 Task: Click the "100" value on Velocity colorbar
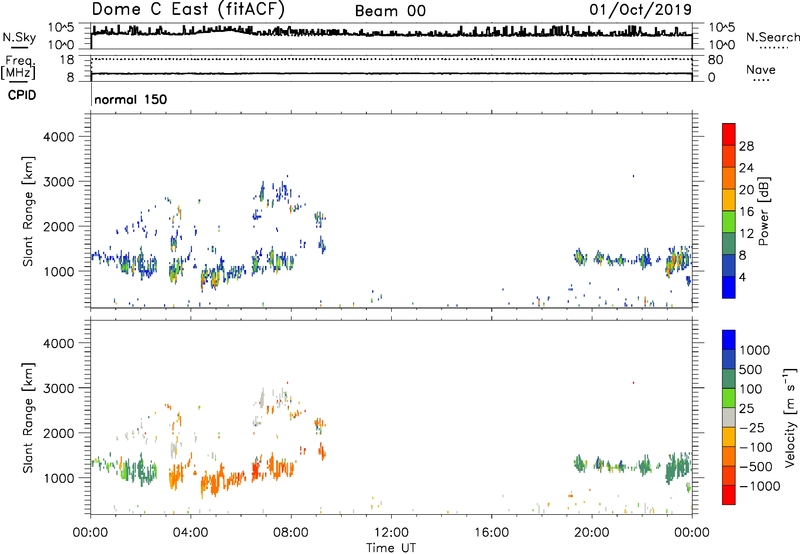[751, 389]
